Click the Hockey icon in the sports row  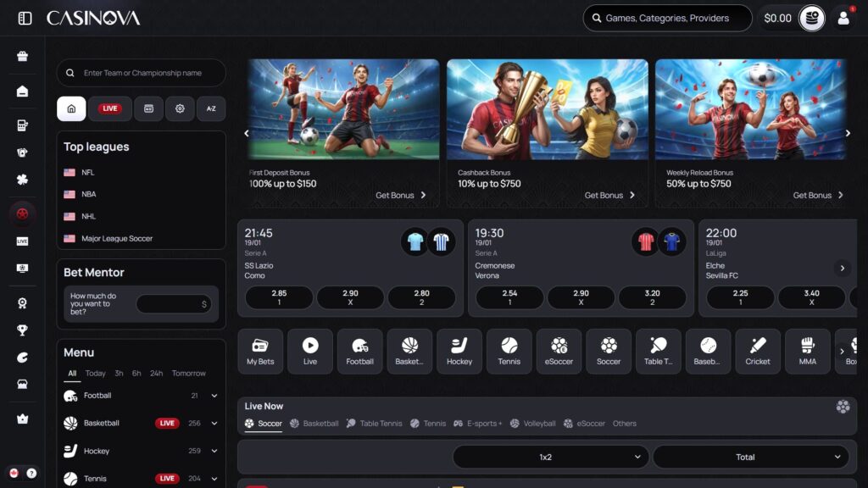pos(459,351)
